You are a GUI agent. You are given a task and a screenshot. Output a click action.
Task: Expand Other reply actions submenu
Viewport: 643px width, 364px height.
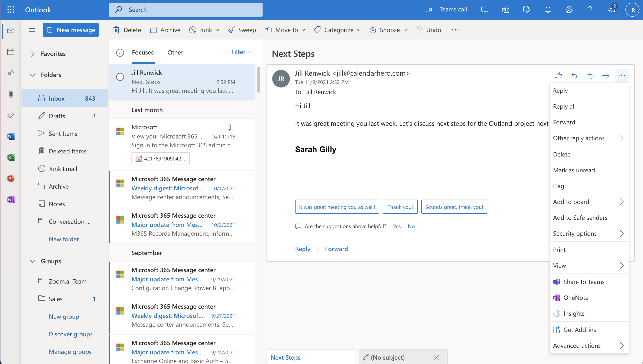coord(579,138)
